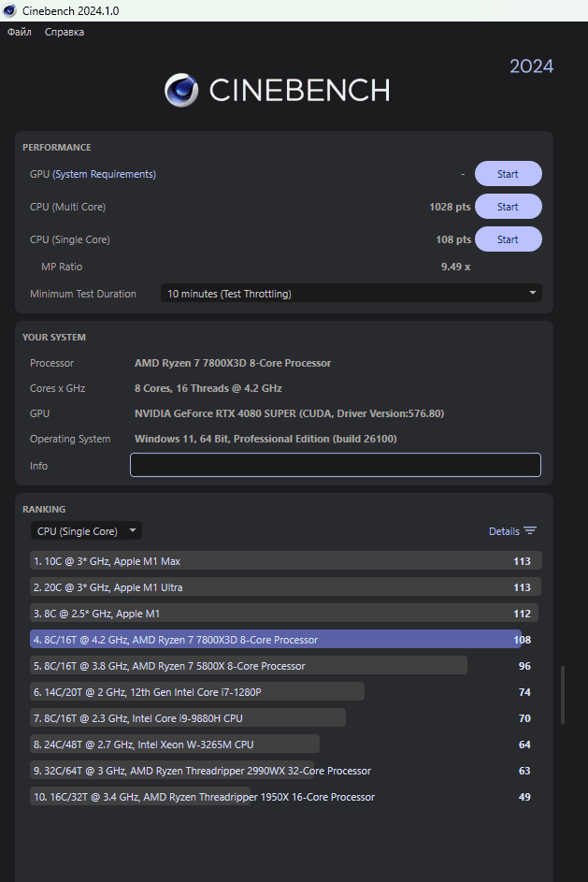588x882 pixels.
Task: Click the Minimum Test Duration label
Action: click(x=82, y=294)
